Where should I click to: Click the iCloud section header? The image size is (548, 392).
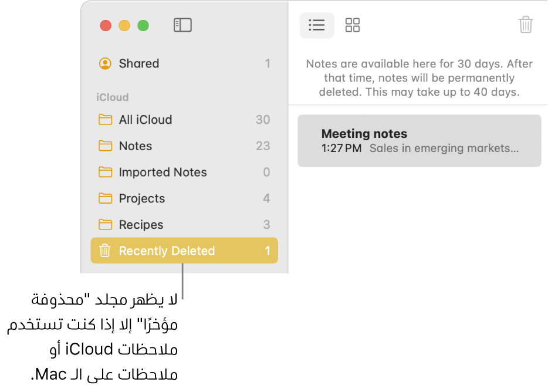(x=112, y=97)
